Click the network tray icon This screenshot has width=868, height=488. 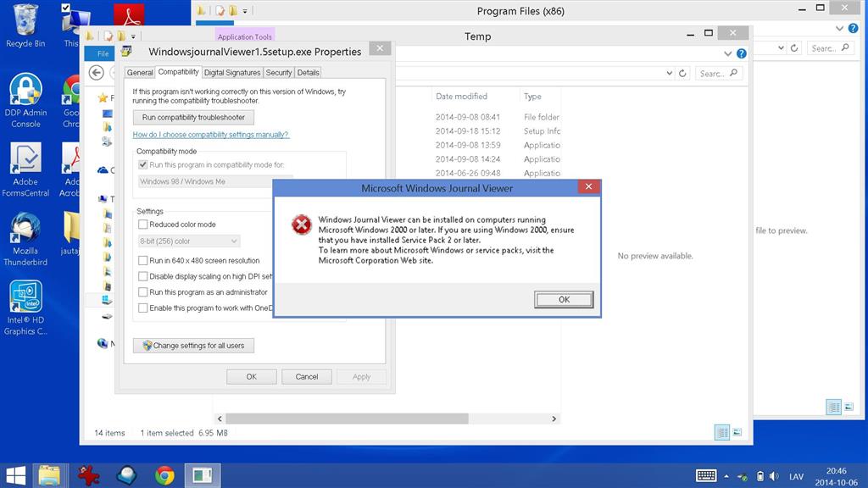(743, 476)
